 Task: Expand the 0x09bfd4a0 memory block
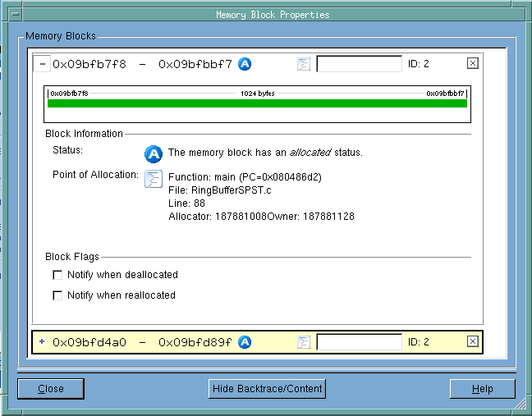click(42, 342)
